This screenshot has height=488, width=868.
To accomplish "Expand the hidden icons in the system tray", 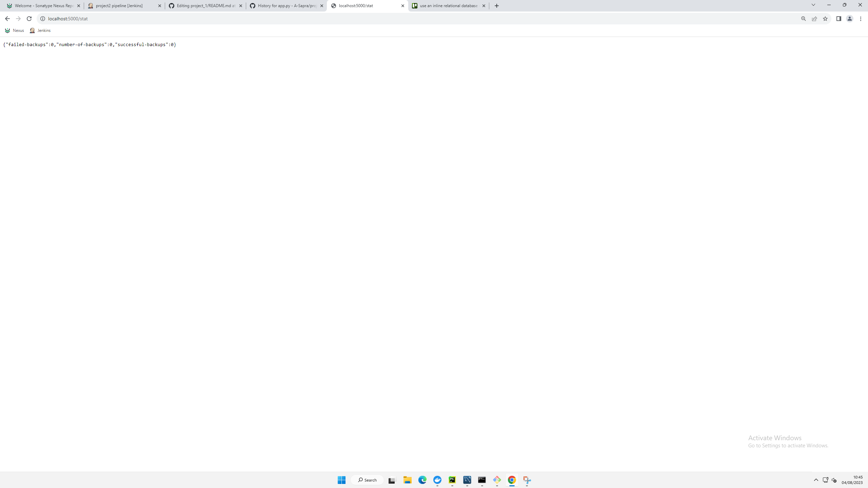I will [816, 480].
